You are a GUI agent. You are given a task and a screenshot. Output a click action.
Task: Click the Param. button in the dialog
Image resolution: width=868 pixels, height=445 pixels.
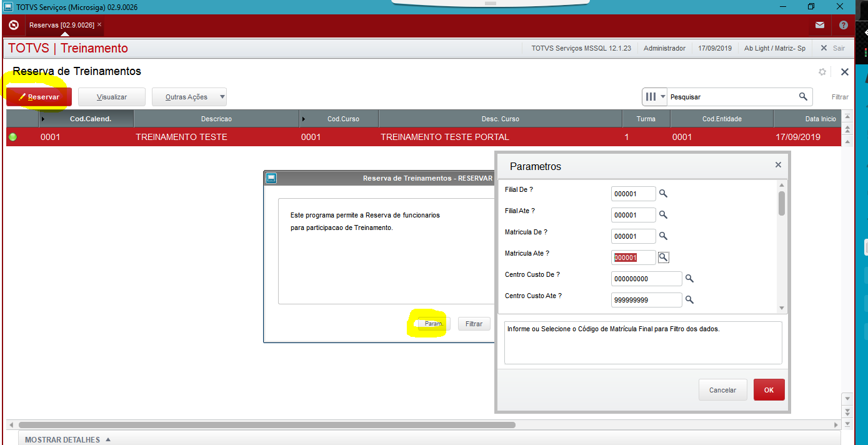coord(434,324)
